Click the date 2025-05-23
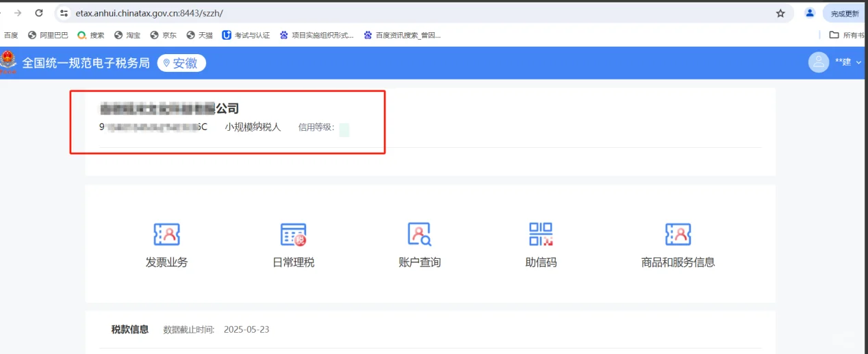This screenshot has height=354, width=868. pos(246,329)
